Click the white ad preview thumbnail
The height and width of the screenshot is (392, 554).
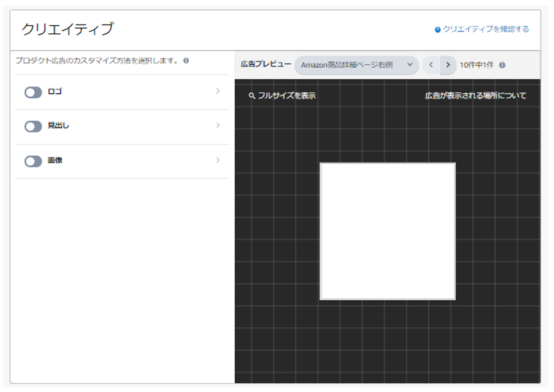[x=388, y=232]
